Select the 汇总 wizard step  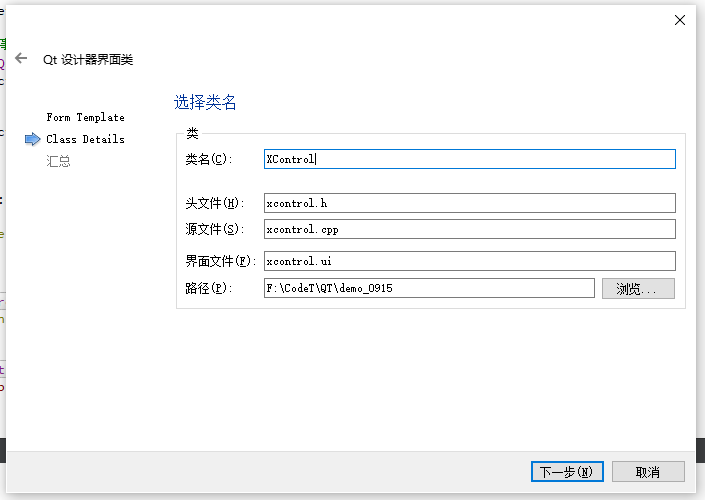[x=58, y=161]
